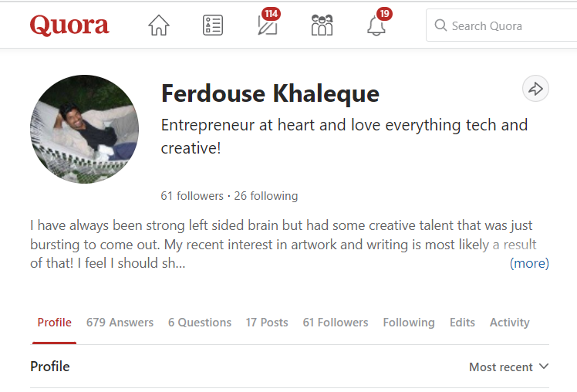
Task: Click the 61 followers link
Action: point(192,195)
